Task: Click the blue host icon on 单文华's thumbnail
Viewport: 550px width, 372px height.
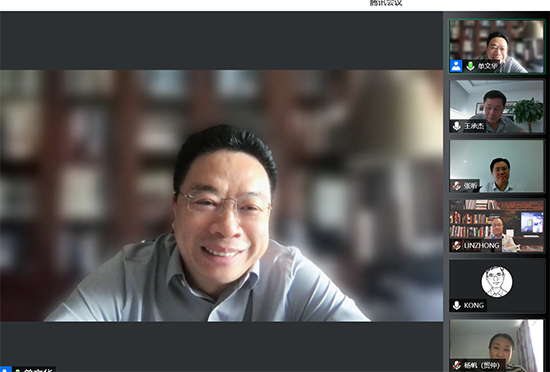Action: pyautogui.click(x=456, y=66)
